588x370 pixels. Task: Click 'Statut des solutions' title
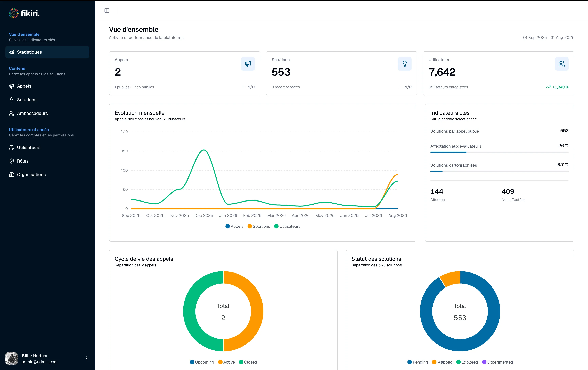tap(376, 259)
